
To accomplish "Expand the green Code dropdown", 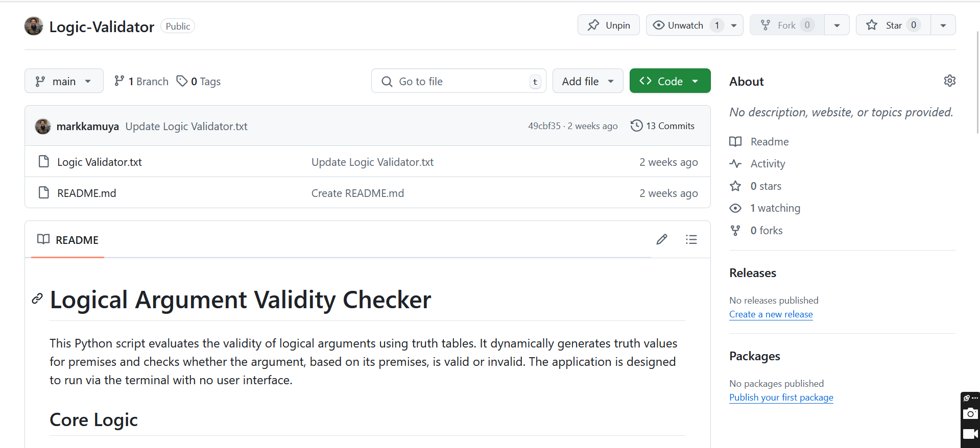I will click(x=670, y=81).
